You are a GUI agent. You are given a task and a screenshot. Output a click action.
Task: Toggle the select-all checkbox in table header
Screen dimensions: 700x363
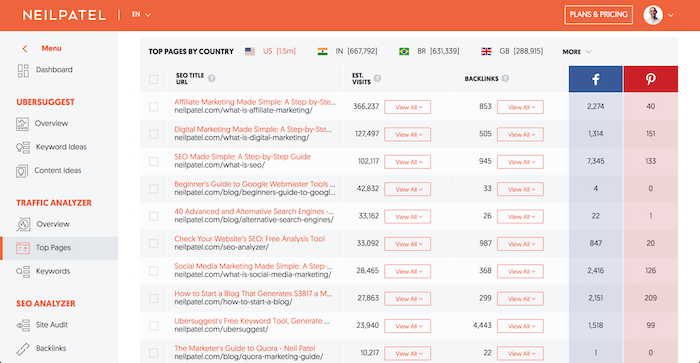(154, 79)
